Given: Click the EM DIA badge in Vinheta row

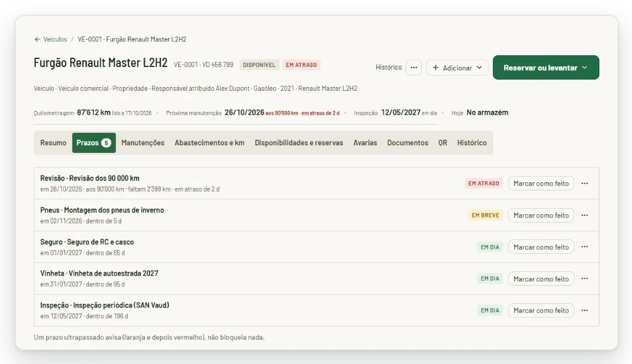Looking at the screenshot, I should coord(490,279).
